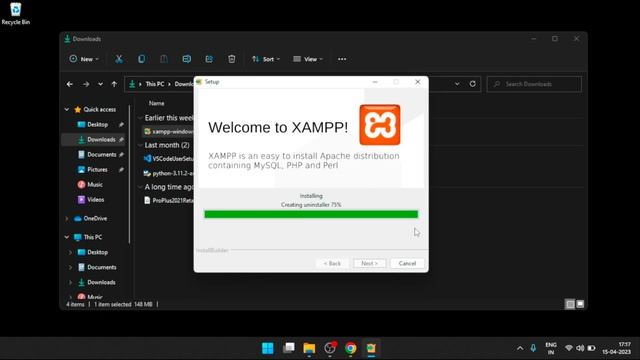Click the Windows Start button on taskbar
Viewport: 640px width, 360px height.
[268, 348]
